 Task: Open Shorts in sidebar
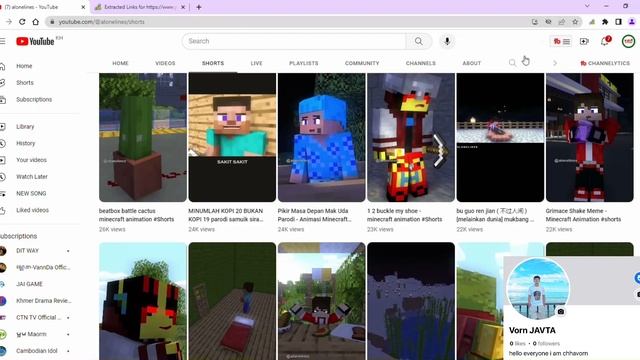24,82
